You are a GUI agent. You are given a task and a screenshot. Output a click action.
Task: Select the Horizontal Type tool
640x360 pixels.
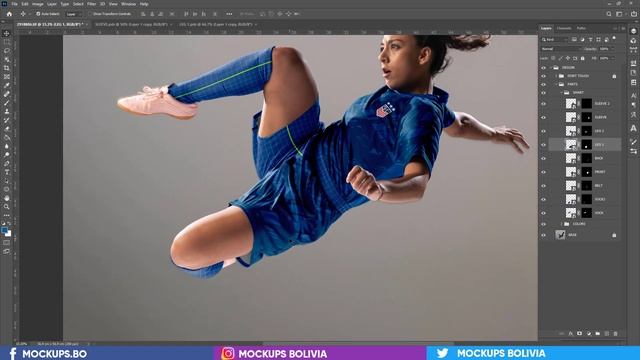pyautogui.click(x=7, y=172)
